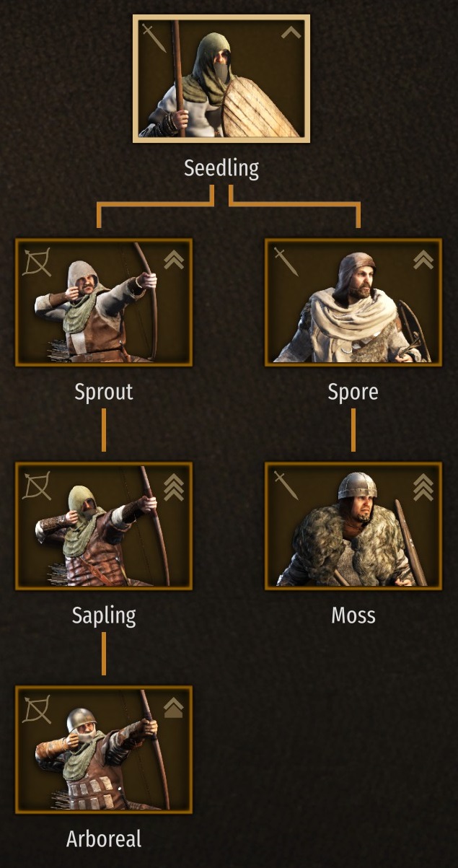Image resolution: width=458 pixels, height=868 pixels.
Task: Select the Sapling archer portrait
Action: coord(104,526)
